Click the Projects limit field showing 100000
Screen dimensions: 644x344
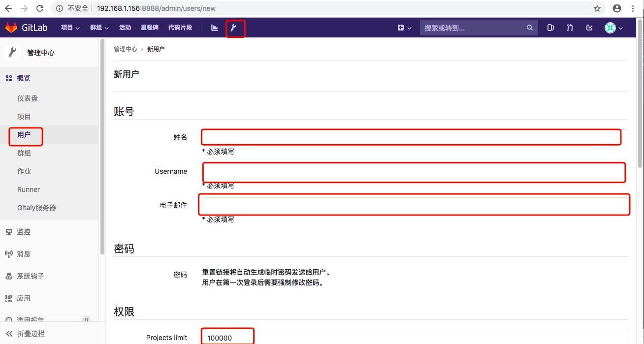click(227, 337)
